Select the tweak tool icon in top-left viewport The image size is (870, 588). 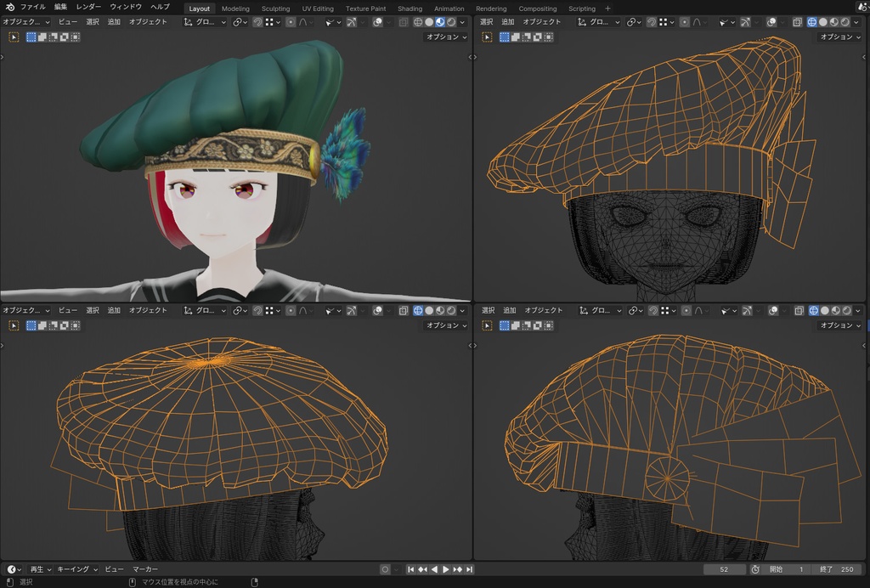14,37
